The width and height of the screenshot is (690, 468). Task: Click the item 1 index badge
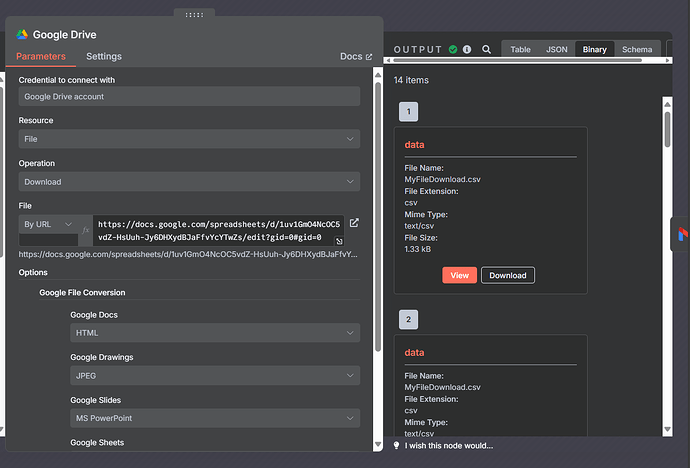coord(408,112)
